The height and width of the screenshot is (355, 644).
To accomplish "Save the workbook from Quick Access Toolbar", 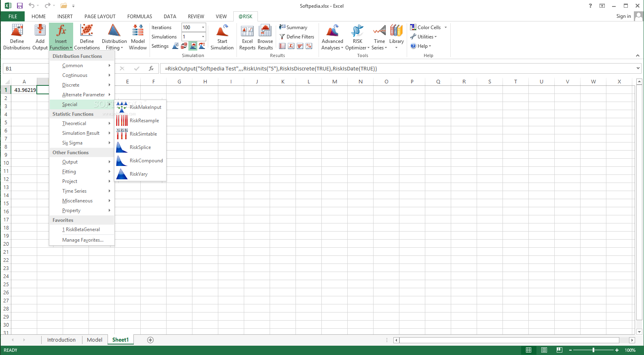I will [19, 6].
